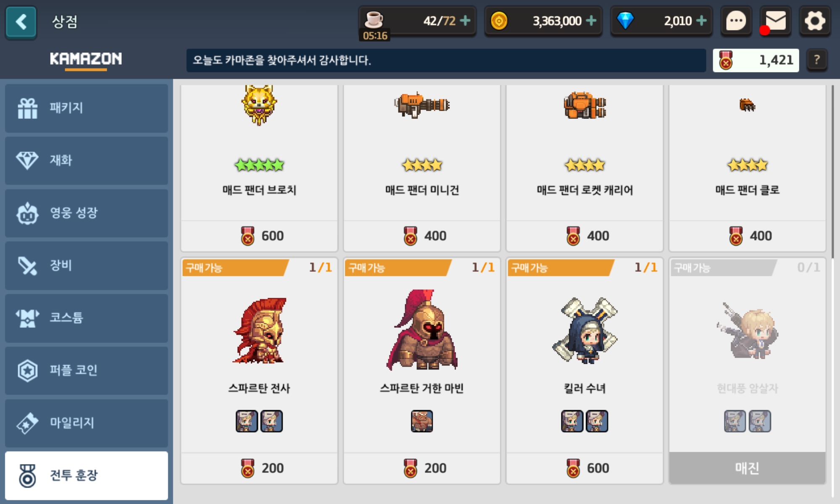The image size is (840, 504).
Task: Open the 마일리지 category
Action: (x=87, y=423)
